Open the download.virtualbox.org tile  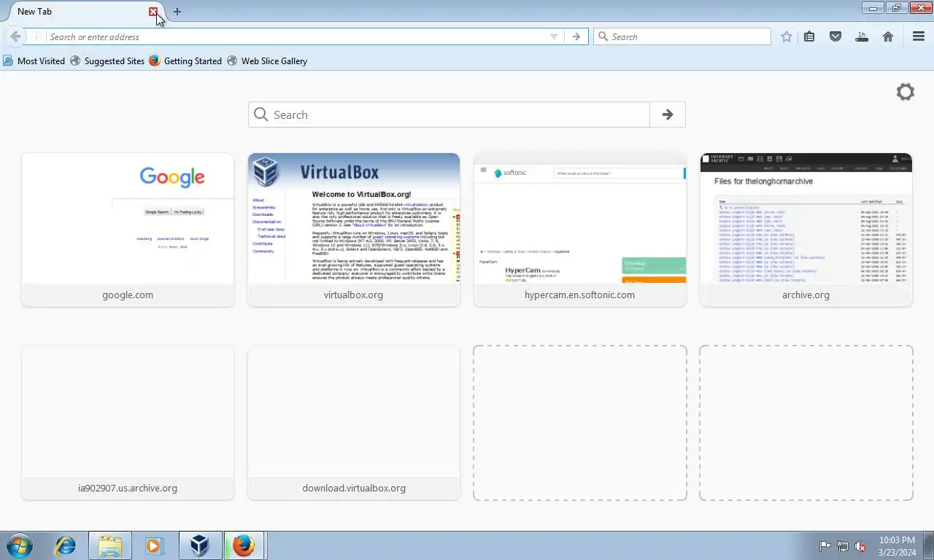[354, 423]
